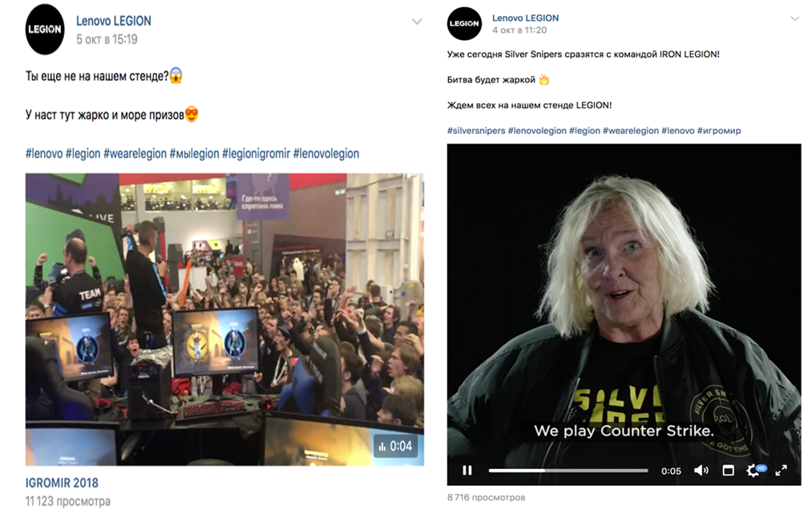Expand the 4 окт post options chevron
The width and height of the screenshot is (812, 510).
coord(795,18)
